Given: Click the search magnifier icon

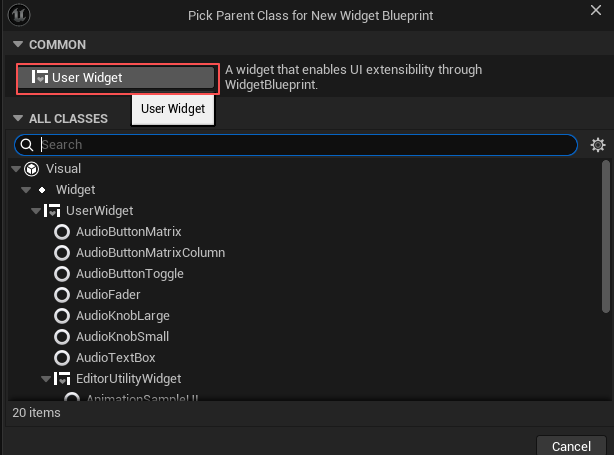Looking at the screenshot, I should point(27,145).
